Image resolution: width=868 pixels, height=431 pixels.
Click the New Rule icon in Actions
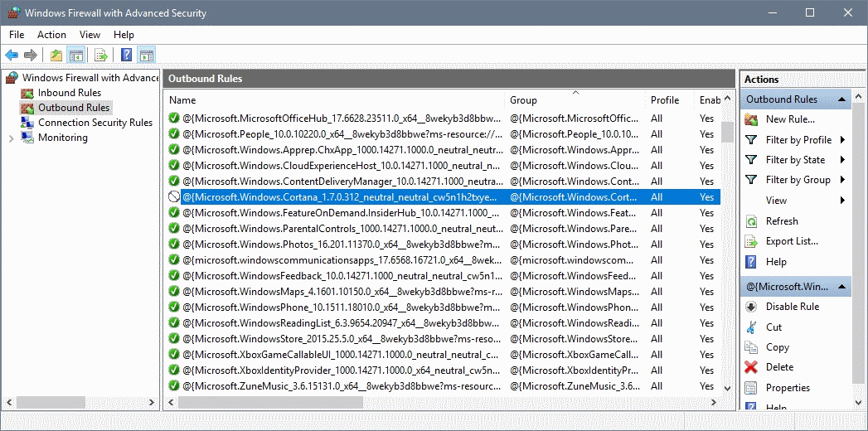(751, 119)
